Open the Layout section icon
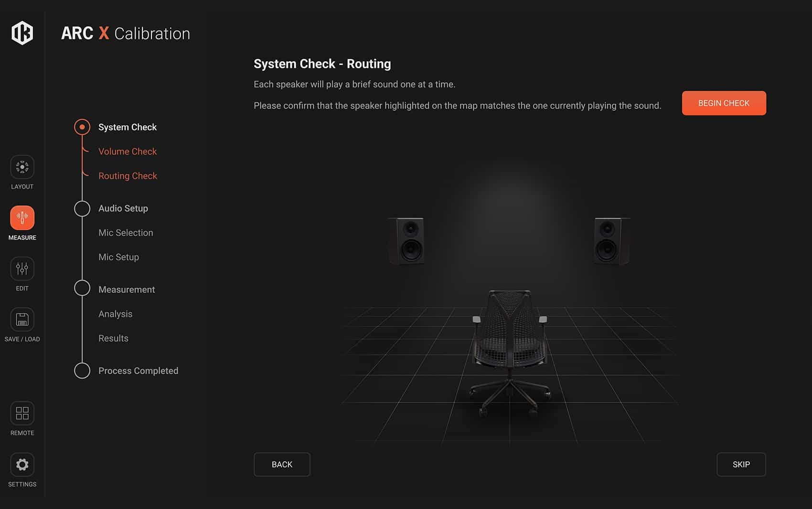 pos(22,167)
